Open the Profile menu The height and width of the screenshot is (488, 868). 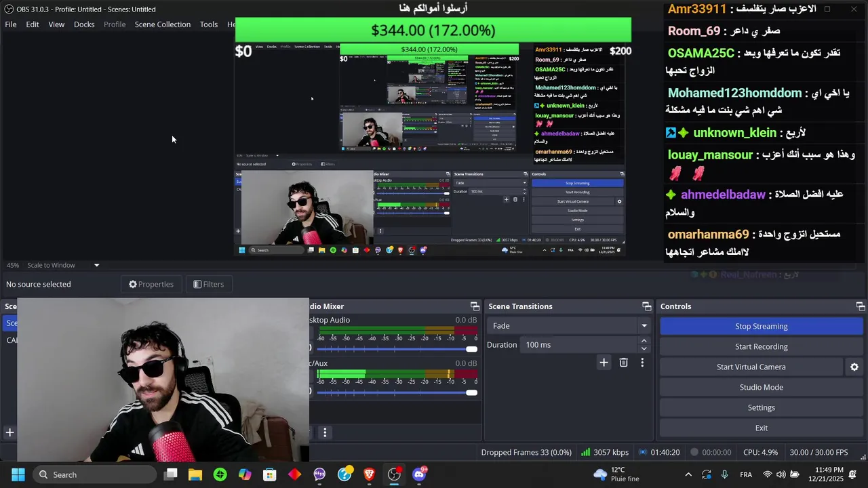tap(115, 24)
